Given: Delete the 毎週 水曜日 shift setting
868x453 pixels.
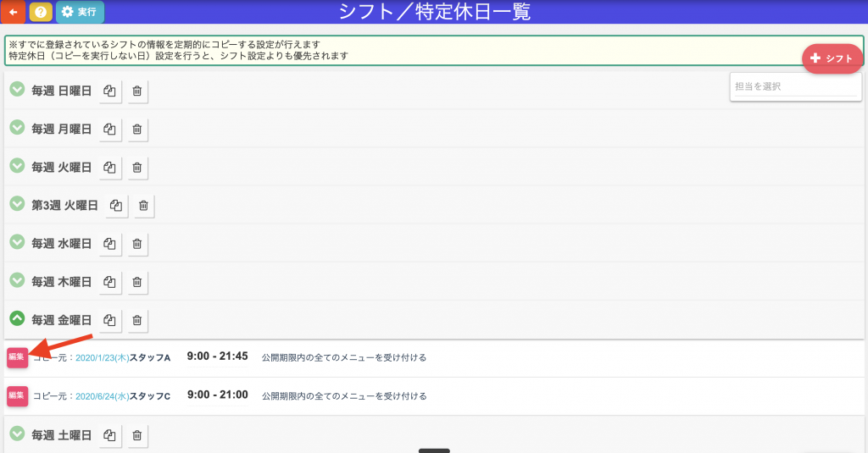Looking at the screenshot, I should tap(137, 244).
